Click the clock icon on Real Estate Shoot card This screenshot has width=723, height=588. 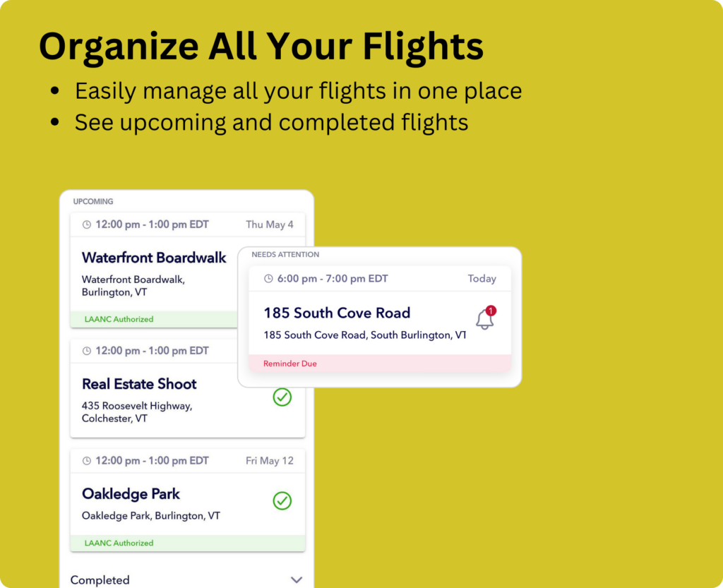(87, 351)
